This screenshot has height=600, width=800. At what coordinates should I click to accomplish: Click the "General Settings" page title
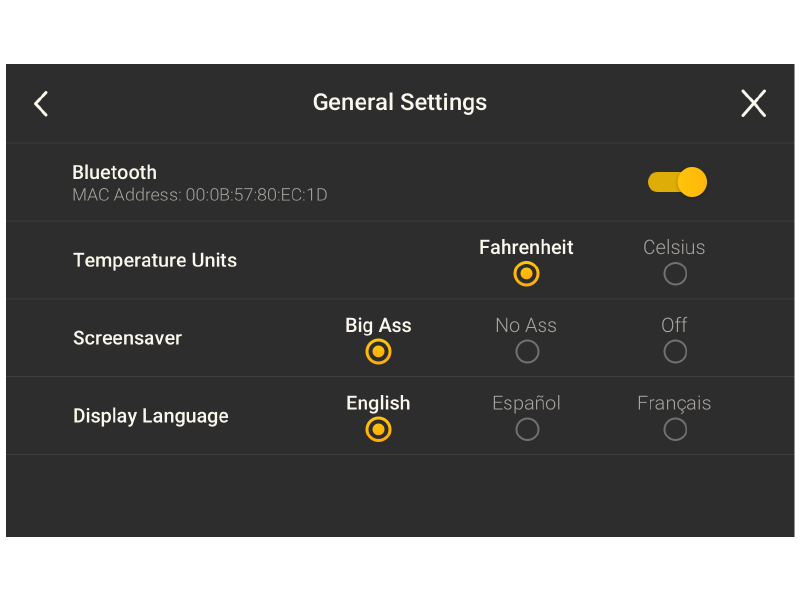coord(400,102)
